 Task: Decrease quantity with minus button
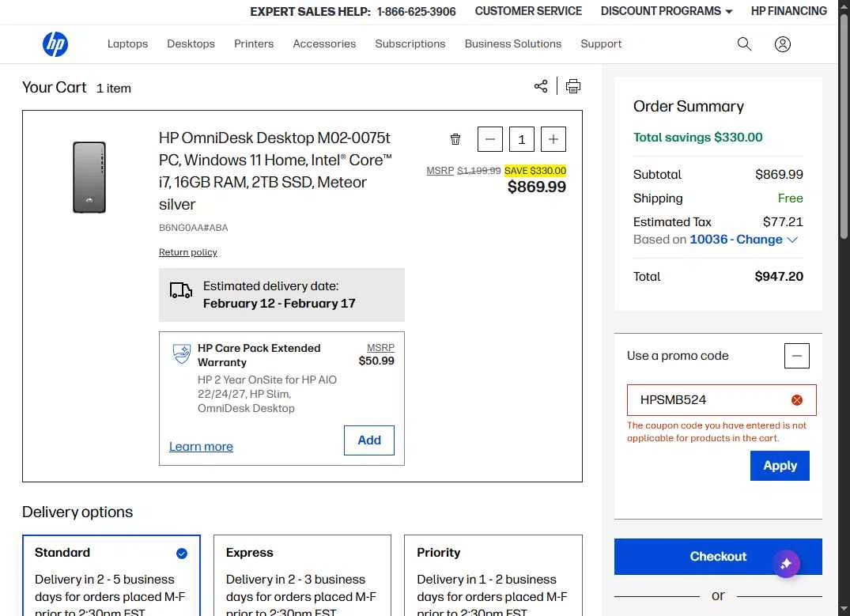[490, 139]
